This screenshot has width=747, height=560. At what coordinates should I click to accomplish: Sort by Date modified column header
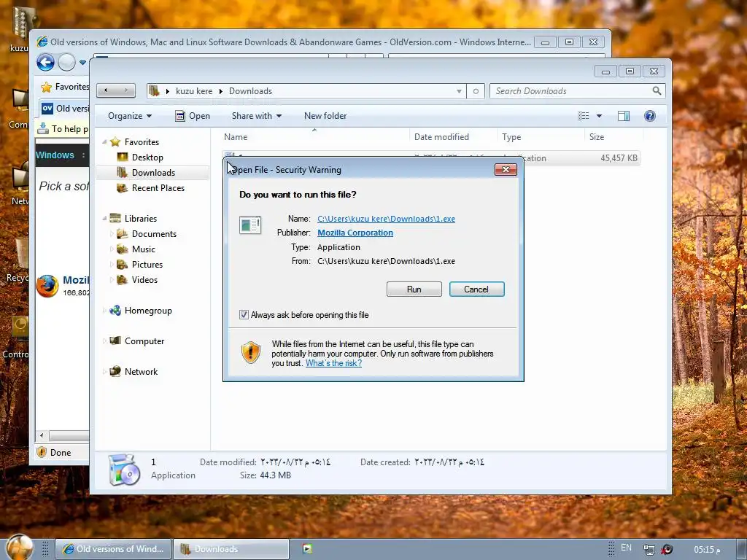(x=452, y=136)
